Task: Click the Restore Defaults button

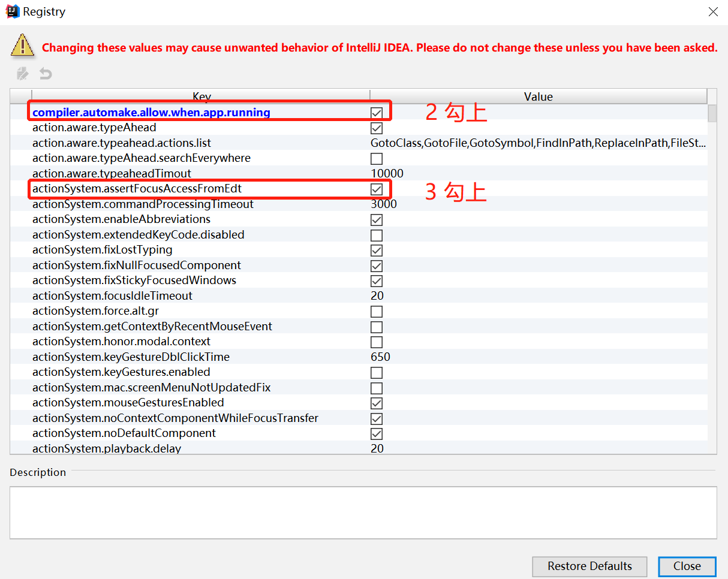Action: click(x=589, y=566)
